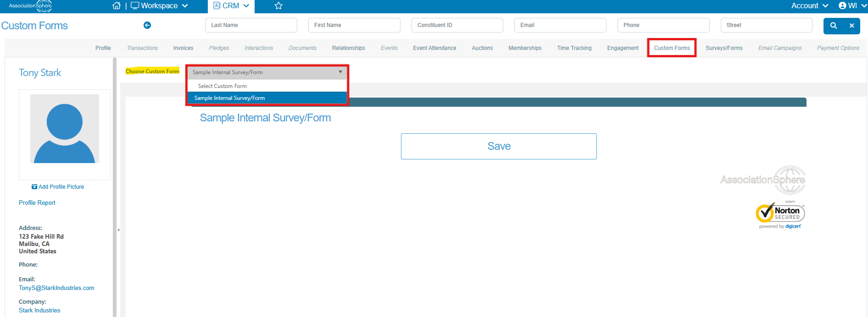This screenshot has width=868, height=317.
Task: Go to the home icon
Action: (117, 5)
